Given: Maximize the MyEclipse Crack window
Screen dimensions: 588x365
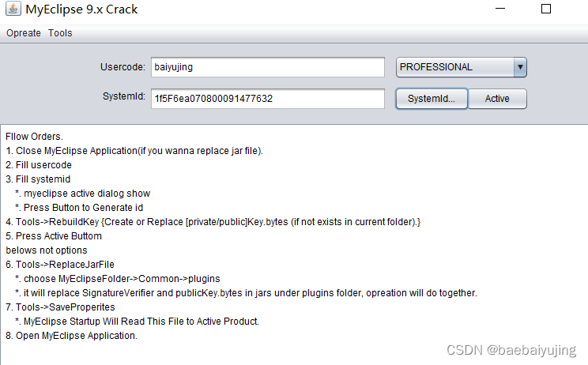Looking at the screenshot, I should [x=545, y=9].
